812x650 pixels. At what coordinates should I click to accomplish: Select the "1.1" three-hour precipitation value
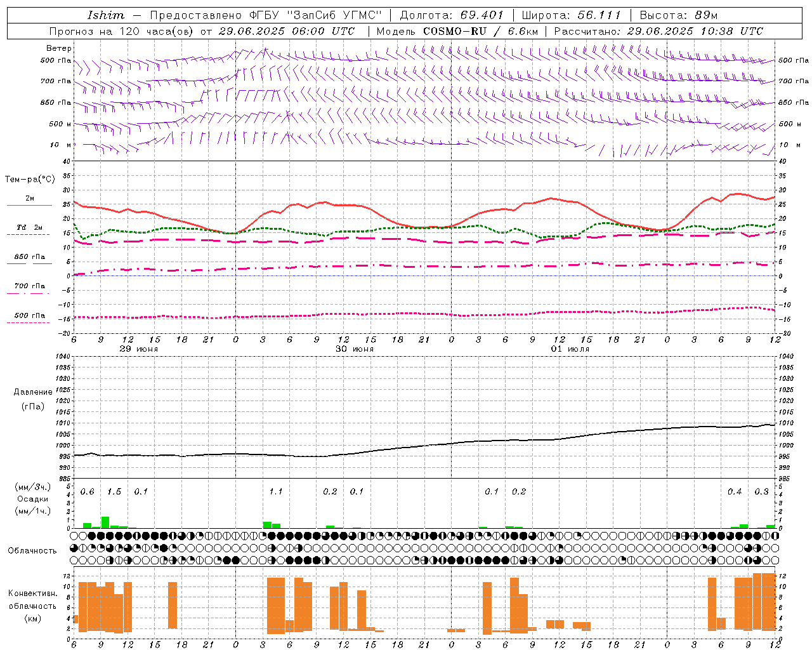(276, 492)
